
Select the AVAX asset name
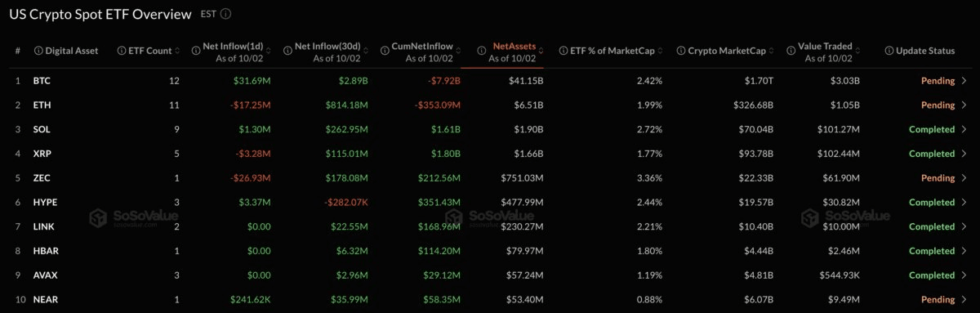click(45, 275)
